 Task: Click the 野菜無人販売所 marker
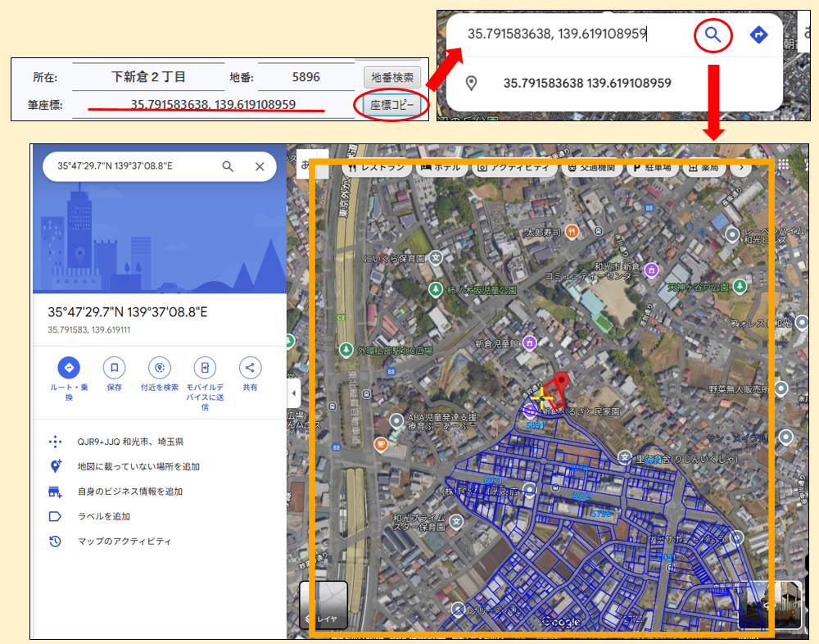coord(781,388)
